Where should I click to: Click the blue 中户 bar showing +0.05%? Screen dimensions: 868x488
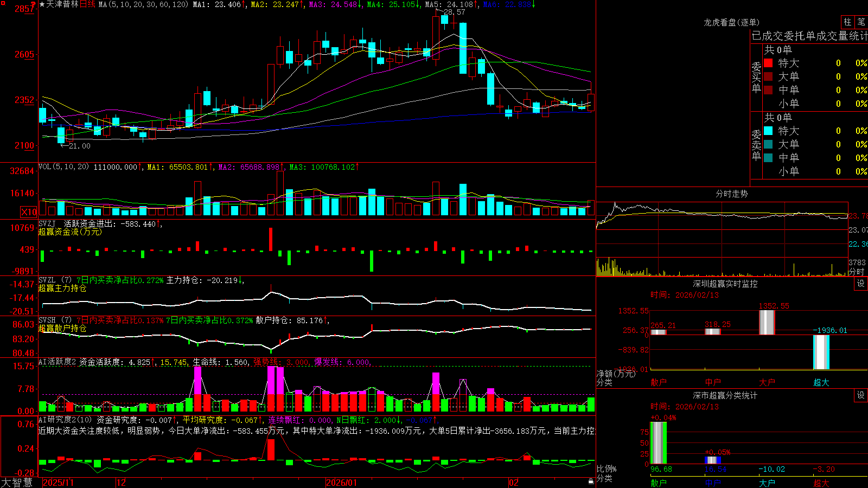tap(713, 460)
